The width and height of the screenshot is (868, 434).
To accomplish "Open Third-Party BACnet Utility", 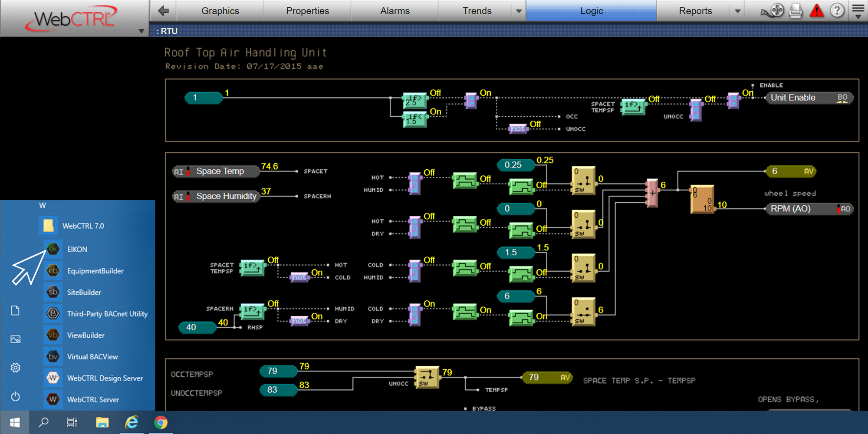I will point(107,313).
